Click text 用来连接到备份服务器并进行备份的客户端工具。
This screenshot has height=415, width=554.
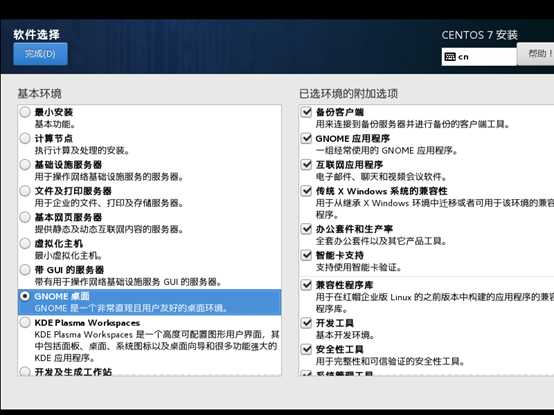click(x=413, y=124)
